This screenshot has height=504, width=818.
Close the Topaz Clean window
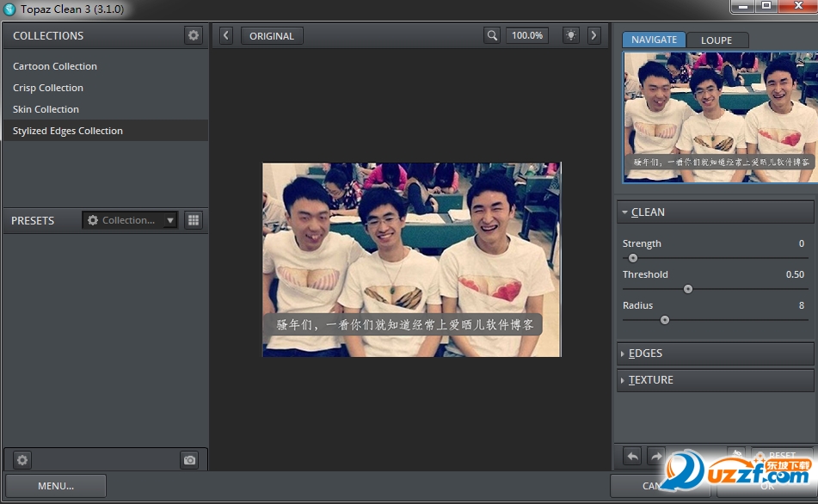point(797,6)
